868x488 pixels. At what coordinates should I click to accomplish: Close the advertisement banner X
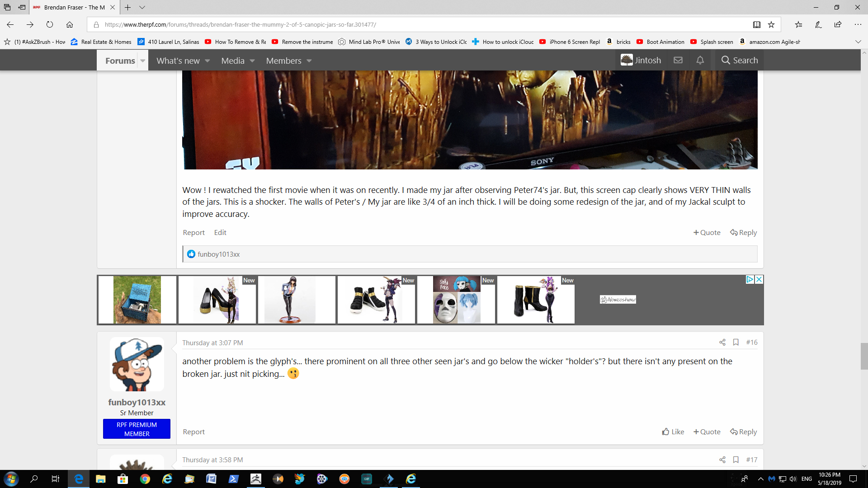[x=759, y=279]
